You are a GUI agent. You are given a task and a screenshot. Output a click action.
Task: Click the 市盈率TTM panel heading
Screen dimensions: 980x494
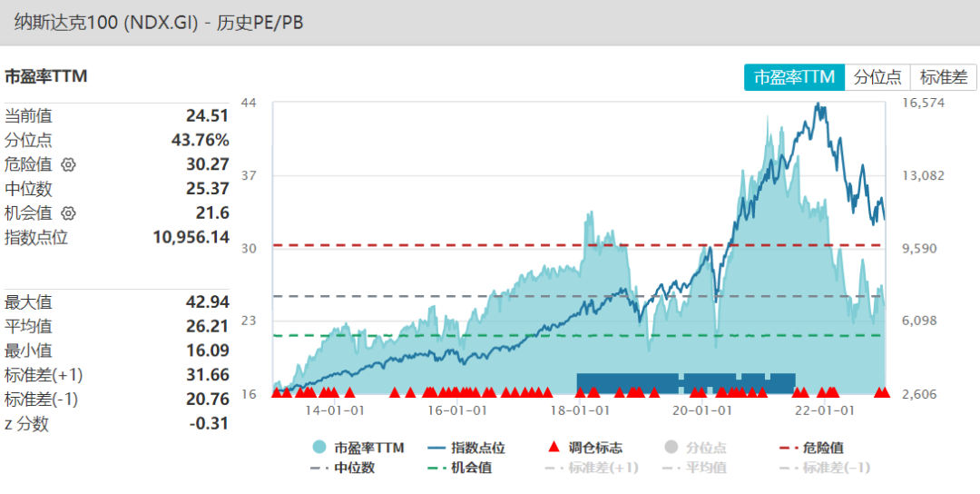click(45, 77)
